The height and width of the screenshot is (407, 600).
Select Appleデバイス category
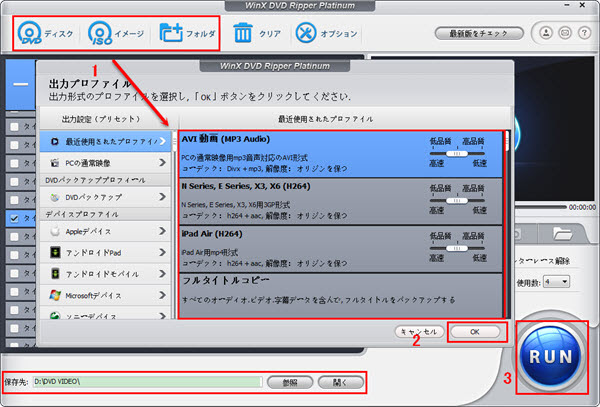(x=105, y=231)
